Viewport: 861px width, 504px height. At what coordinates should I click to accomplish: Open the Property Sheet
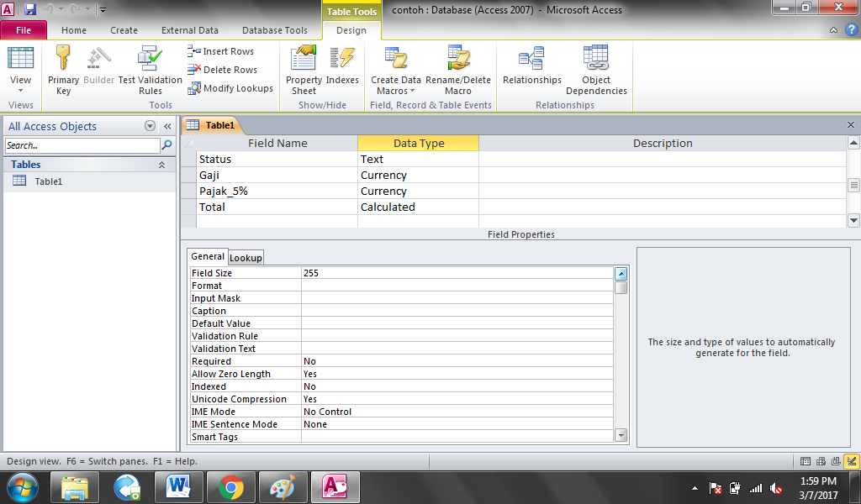click(303, 67)
